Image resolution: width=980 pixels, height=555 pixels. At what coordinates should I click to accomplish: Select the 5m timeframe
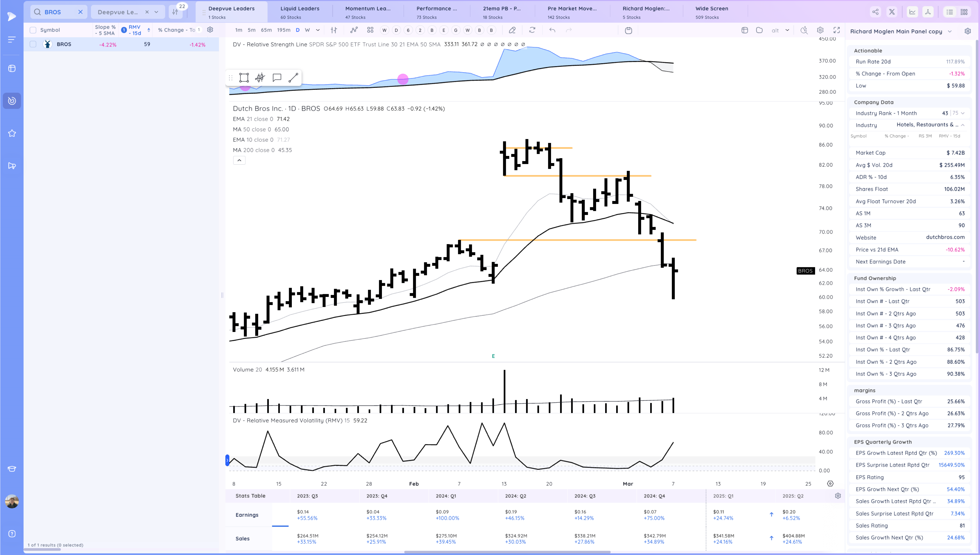251,30
